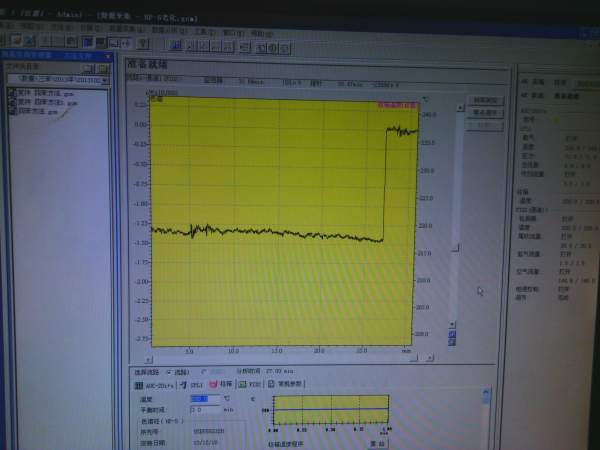This screenshot has height=450, width=600.
Task: Open the 工具 (Tools) menu
Action: point(205,32)
